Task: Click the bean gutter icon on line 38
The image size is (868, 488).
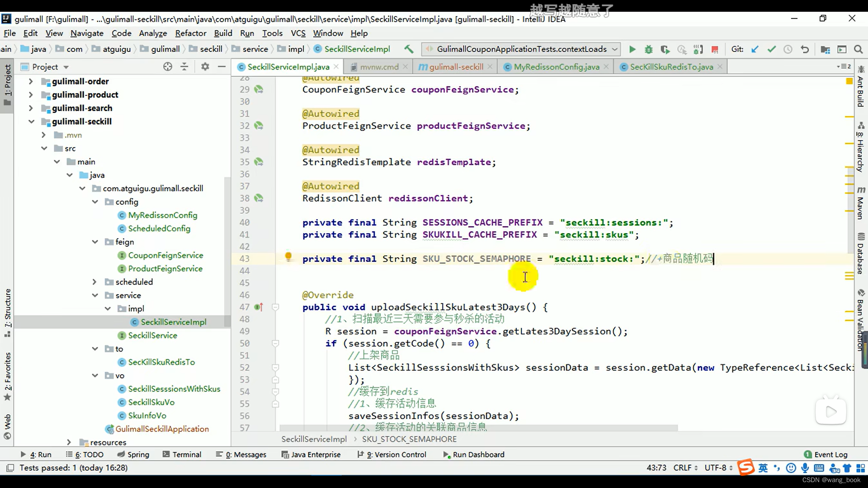Action: point(259,198)
